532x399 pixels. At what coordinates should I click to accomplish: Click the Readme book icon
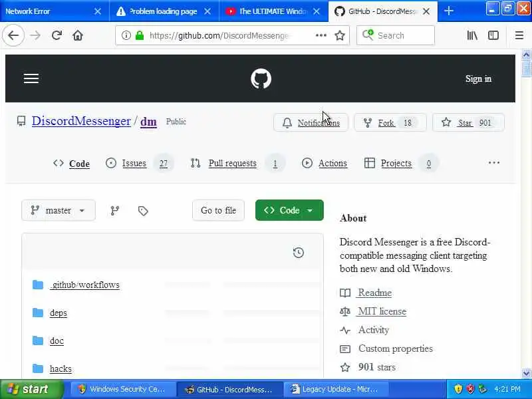click(345, 293)
